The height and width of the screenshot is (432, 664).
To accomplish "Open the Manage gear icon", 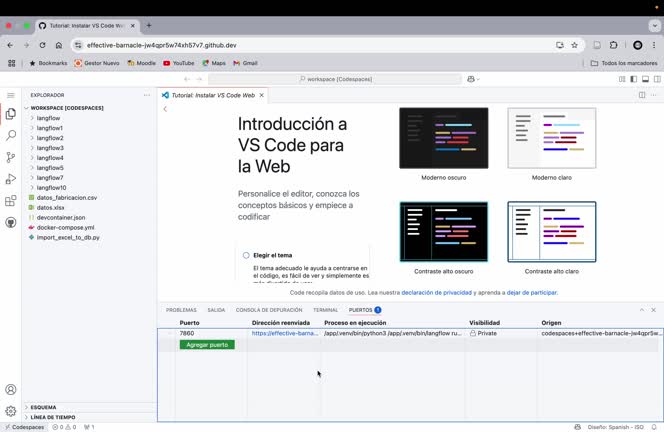I will (x=11, y=411).
